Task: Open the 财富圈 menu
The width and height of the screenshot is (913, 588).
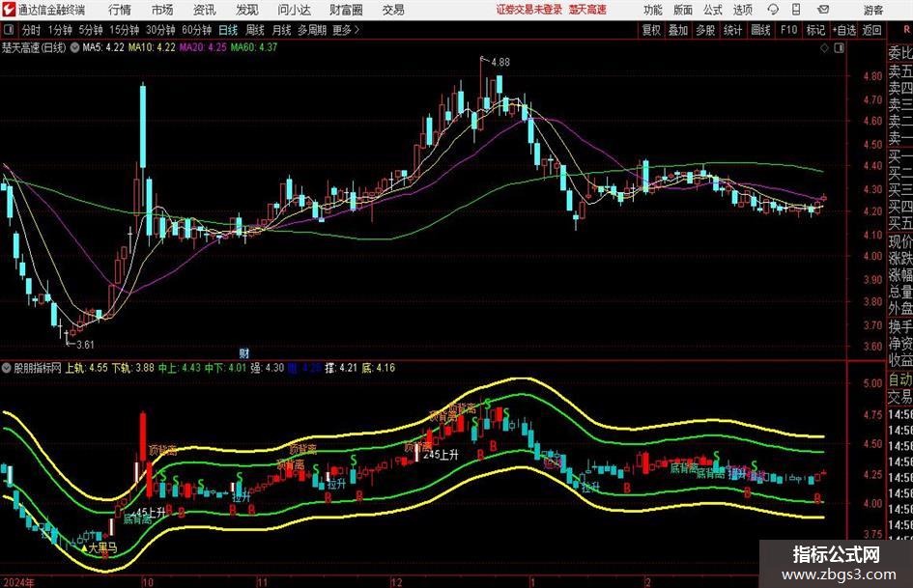Action: tap(346, 10)
